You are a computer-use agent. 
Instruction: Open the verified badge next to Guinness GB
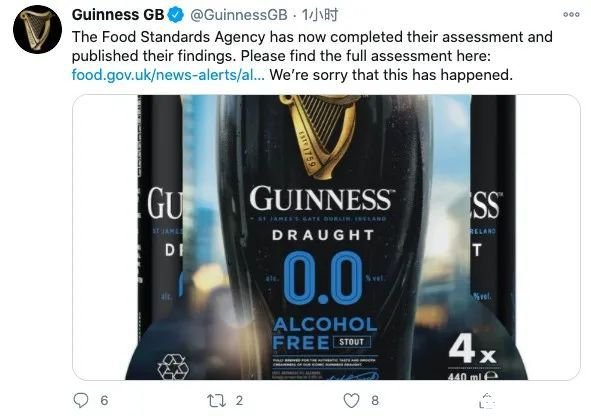[175, 15]
